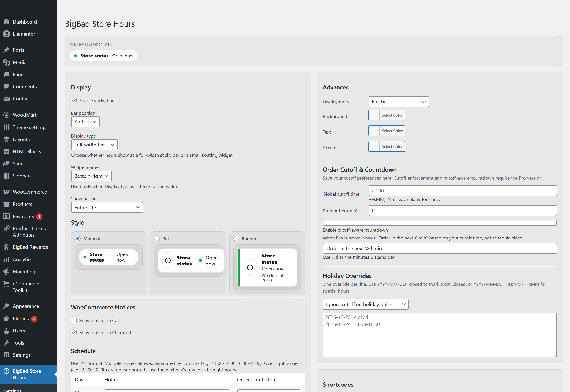570x392 pixels.
Task: Click the Pill style preview card
Action: click(191, 261)
